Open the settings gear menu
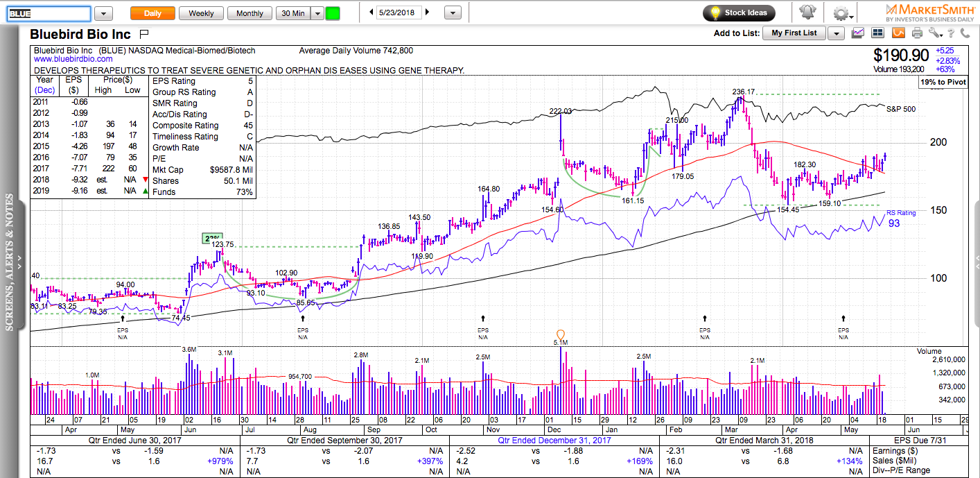The image size is (980, 478). [842, 13]
